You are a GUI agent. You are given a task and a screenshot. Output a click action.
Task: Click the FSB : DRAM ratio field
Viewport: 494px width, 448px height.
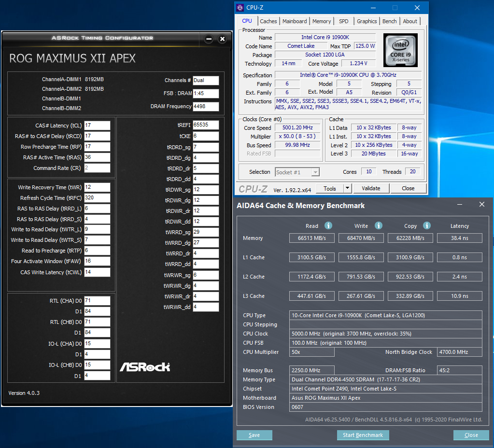[x=206, y=94]
